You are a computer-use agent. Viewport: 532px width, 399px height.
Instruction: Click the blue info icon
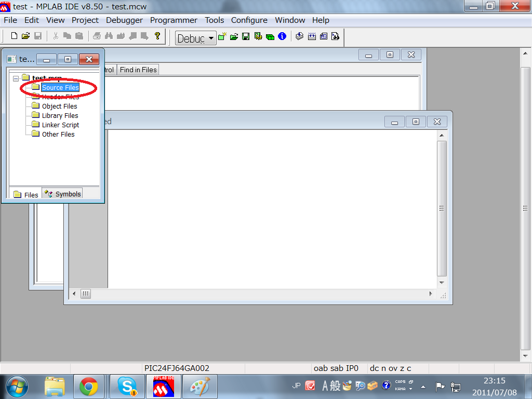tap(282, 36)
